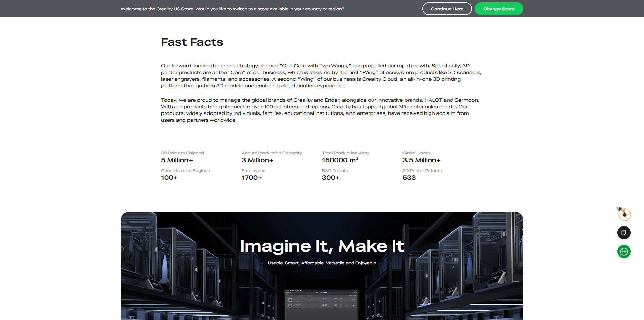This screenshot has width=644, height=320.
Task: Open the feedback form icon
Action: (x=624, y=233)
